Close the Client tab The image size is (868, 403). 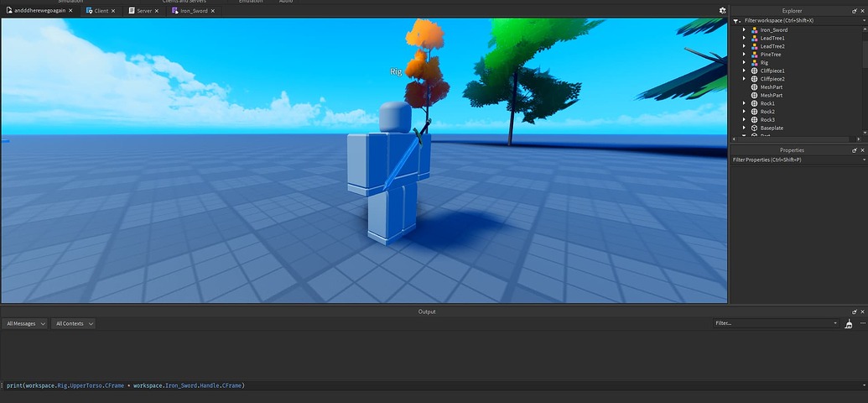point(113,11)
